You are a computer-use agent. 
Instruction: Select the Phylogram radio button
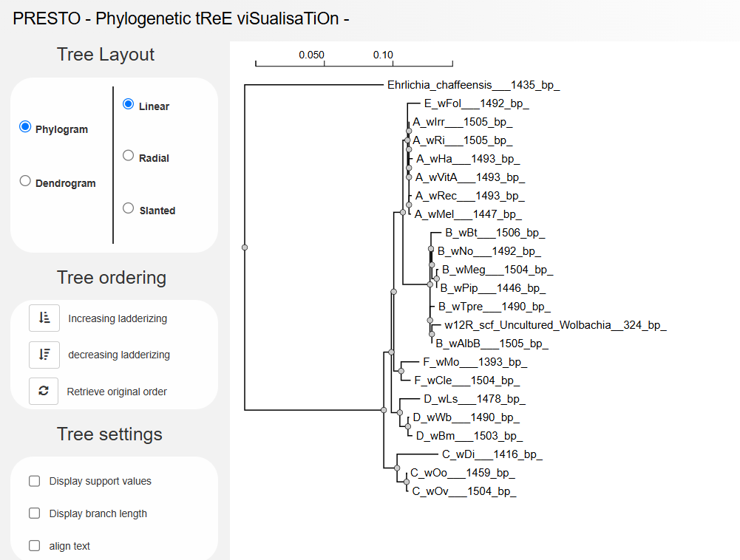click(25, 127)
